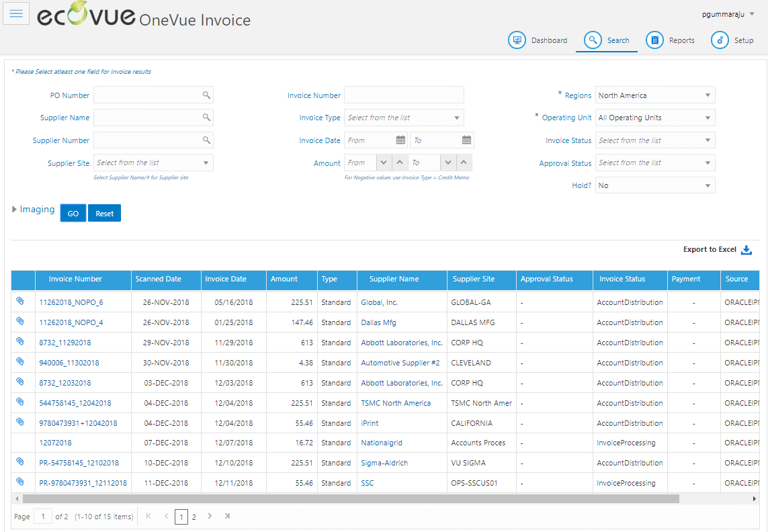768x532 pixels.
Task: Increment the Amount From value
Action: click(400, 162)
